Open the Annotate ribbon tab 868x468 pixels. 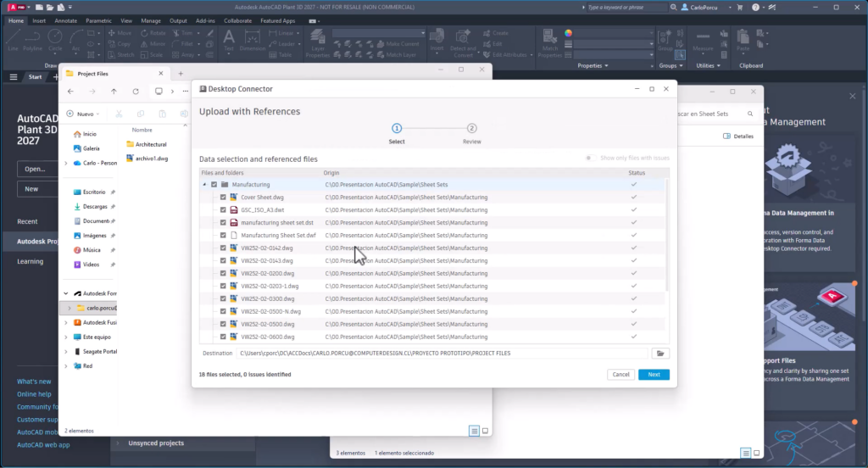(66, 21)
